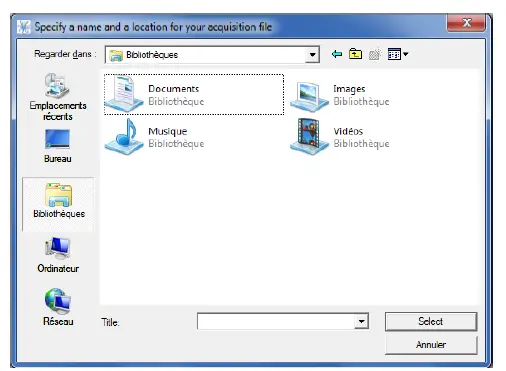Click the Select button
Image resolution: width=506 pixels, height=371 pixels.
coord(431,321)
